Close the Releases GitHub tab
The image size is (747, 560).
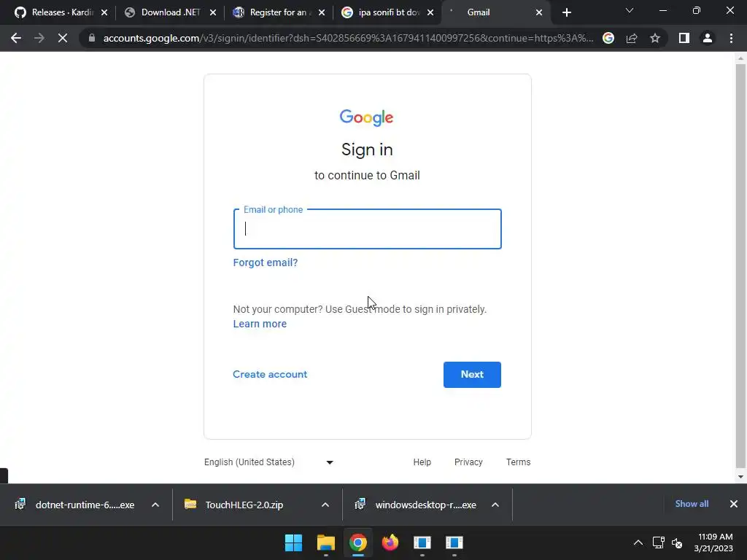pyautogui.click(x=104, y=12)
